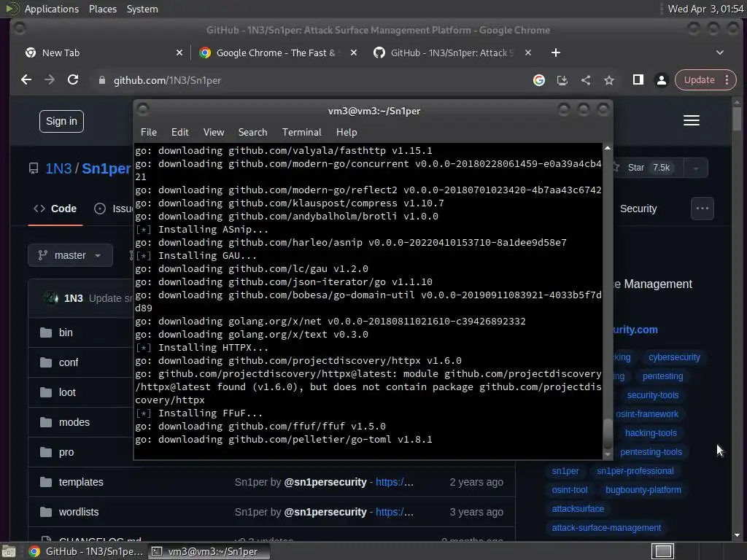Click the site lock icon in address bar

(101, 80)
